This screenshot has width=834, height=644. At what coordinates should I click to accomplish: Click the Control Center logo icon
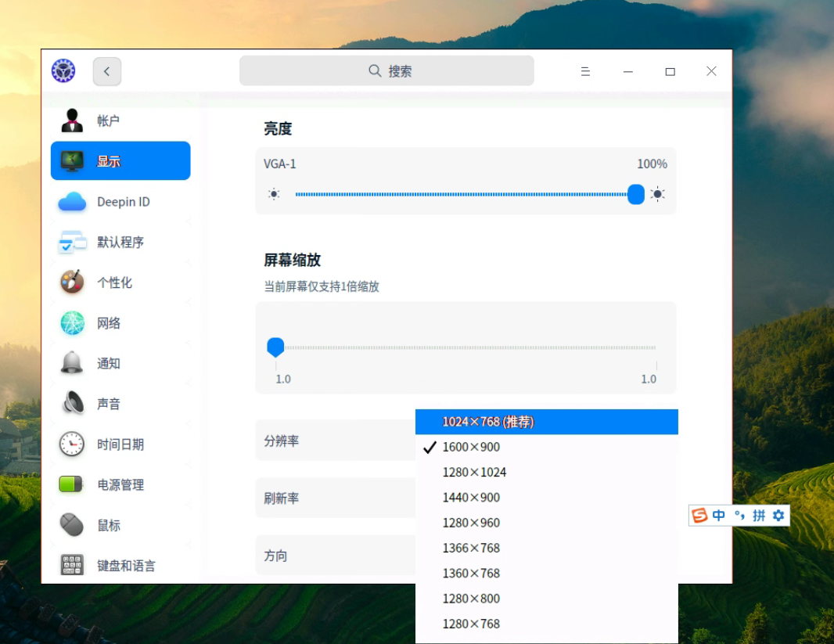[63, 70]
